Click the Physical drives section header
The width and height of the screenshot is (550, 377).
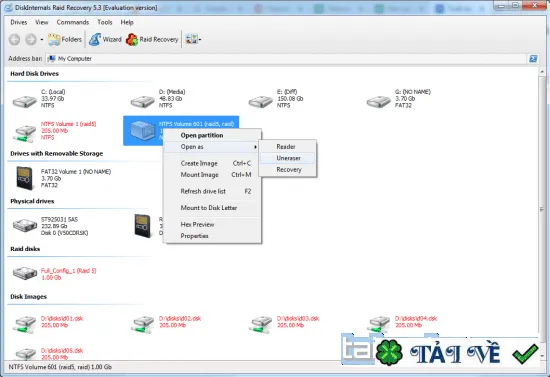point(32,201)
